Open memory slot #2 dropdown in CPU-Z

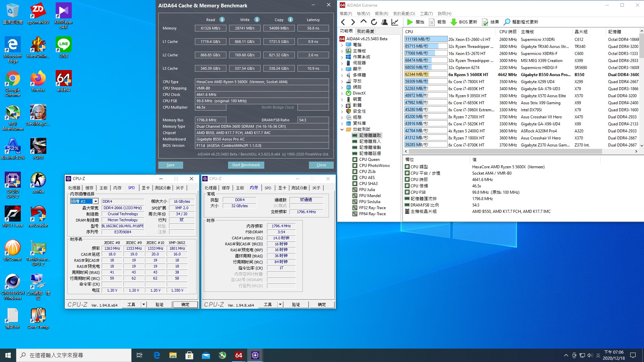pyautogui.click(x=96, y=201)
